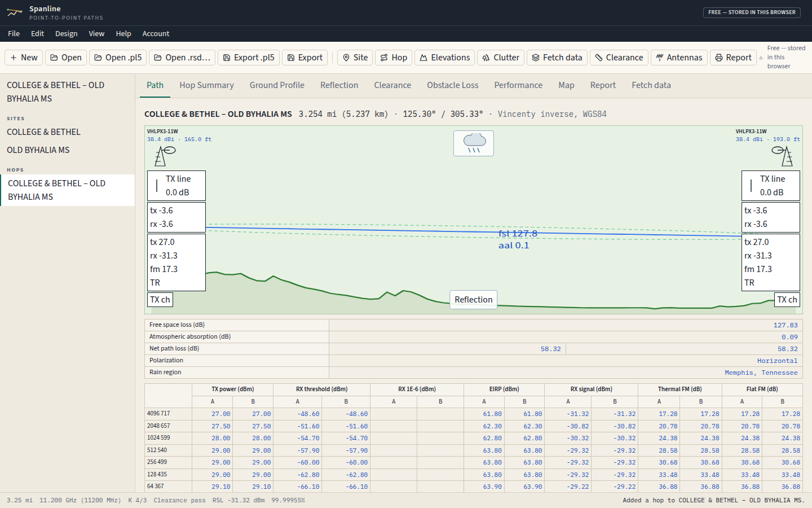
Task: Export to .pl5 format
Action: tap(249, 58)
